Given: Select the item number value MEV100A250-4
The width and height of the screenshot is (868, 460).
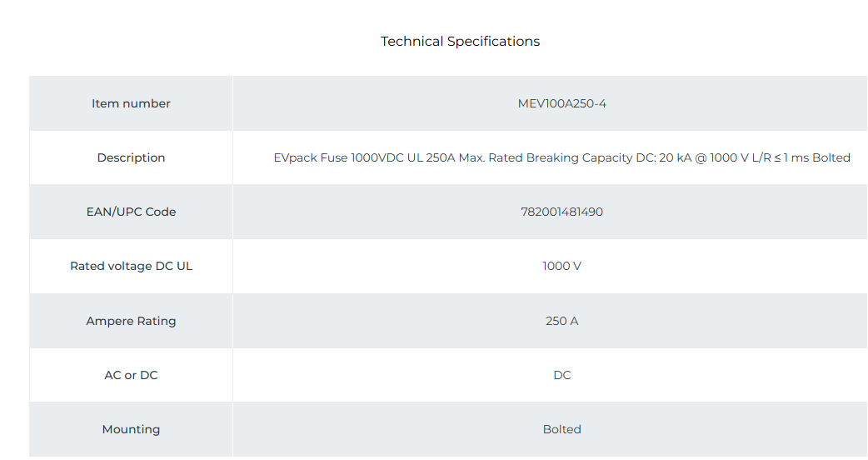Looking at the screenshot, I should [561, 103].
